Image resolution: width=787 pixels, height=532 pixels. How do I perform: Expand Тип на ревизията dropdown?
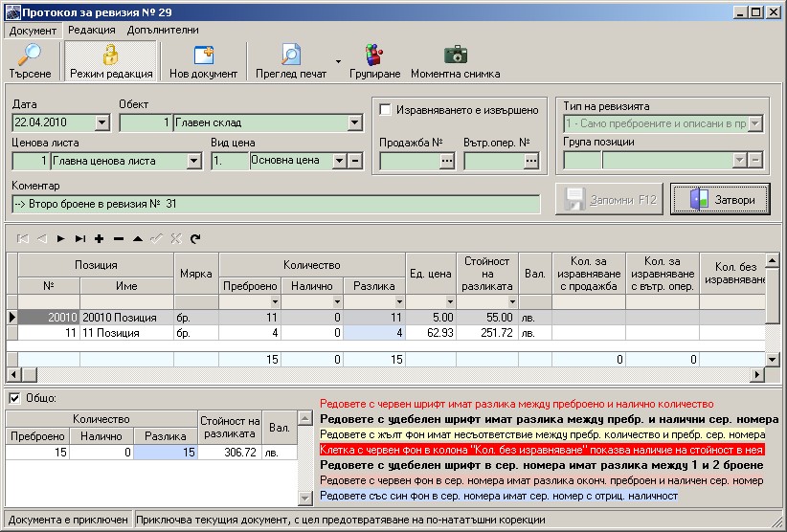[754, 123]
